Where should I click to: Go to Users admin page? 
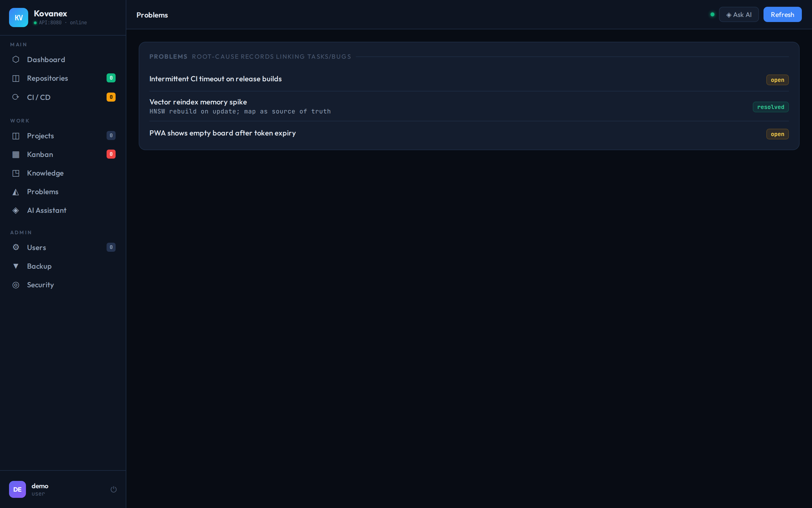click(x=63, y=247)
